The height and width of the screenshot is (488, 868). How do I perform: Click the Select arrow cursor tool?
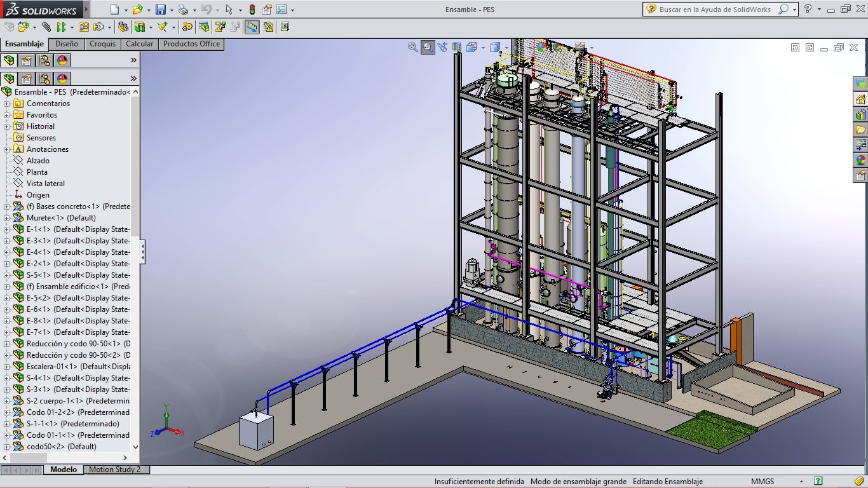pos(229,10)
